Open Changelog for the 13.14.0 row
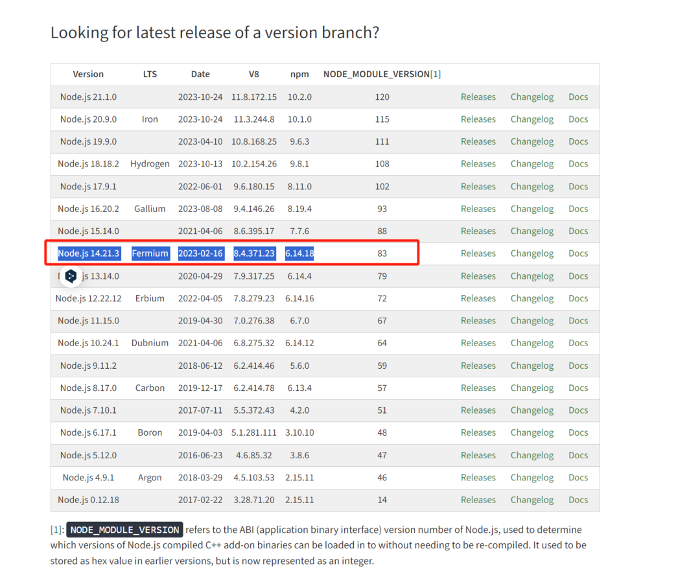The width and height of the screenshot is (700, 588). (x=532, y=276)
